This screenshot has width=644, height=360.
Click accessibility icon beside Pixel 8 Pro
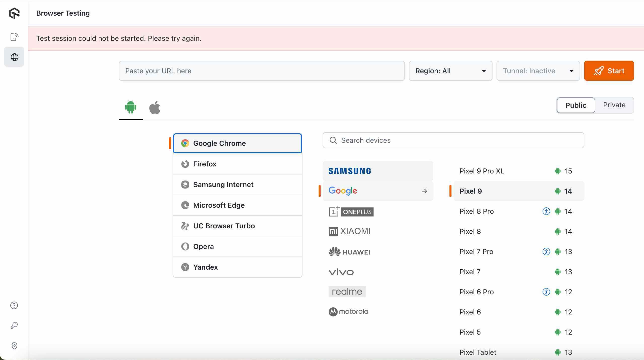coord(546,211)
